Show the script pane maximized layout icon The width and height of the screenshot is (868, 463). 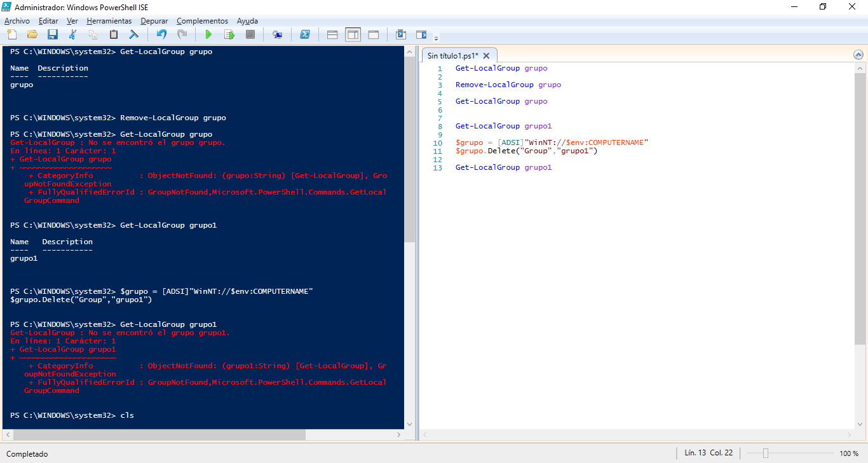374,34
